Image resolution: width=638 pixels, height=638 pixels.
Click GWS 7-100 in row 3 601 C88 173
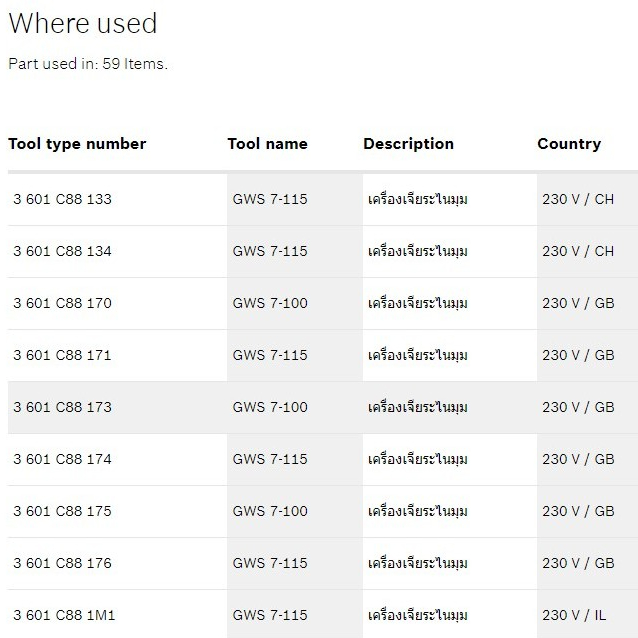270,407
